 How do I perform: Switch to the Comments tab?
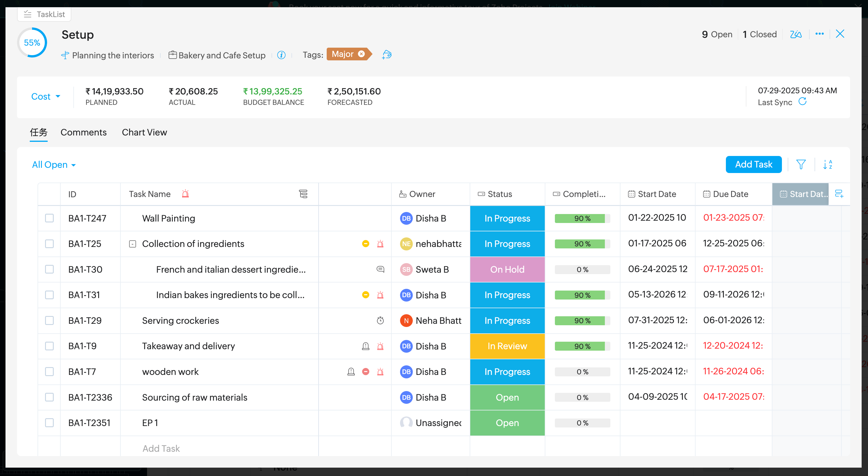83,132
